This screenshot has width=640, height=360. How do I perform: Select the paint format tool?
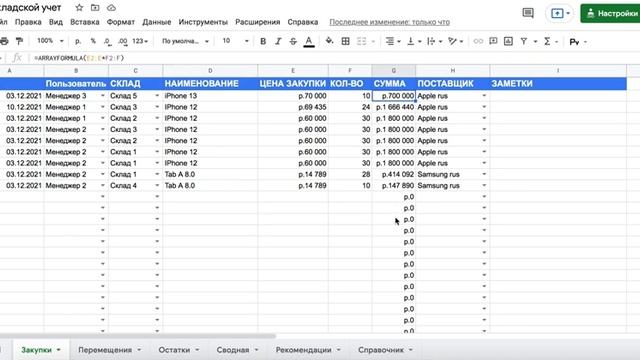19,41
